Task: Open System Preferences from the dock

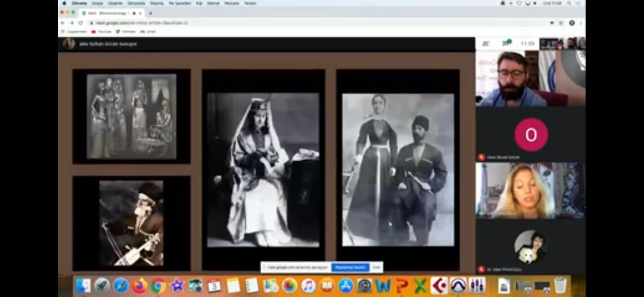Action: [364, 285]
